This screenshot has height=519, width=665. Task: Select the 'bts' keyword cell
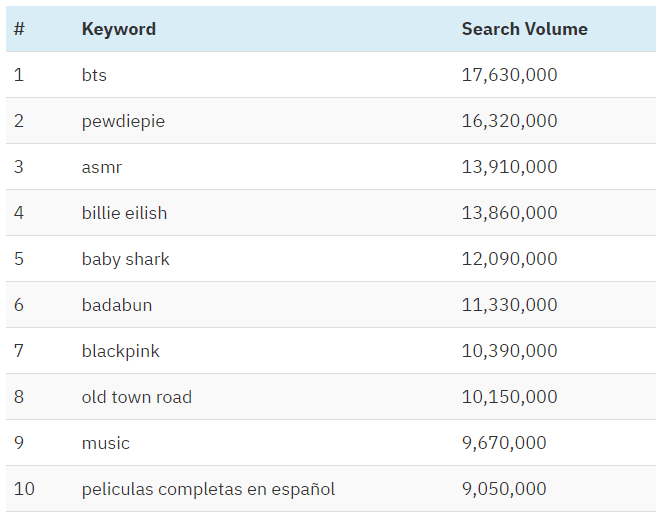coord(94,75)
